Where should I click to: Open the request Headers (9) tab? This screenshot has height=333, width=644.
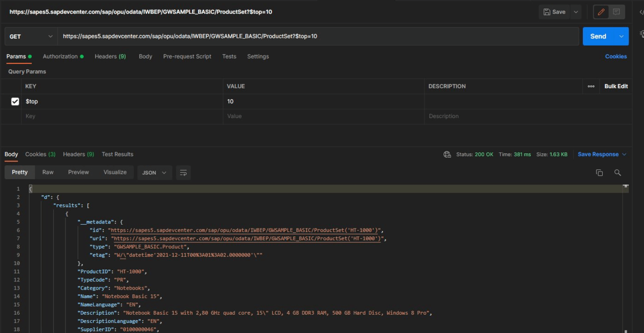(110, 56)
